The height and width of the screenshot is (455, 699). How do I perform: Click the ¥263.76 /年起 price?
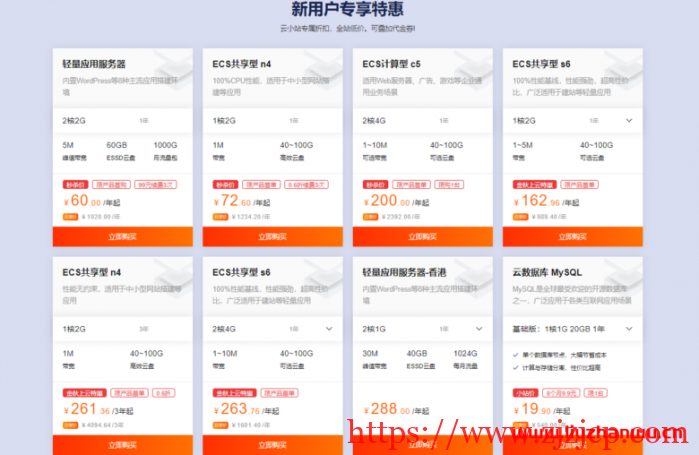tap(246, 409)
